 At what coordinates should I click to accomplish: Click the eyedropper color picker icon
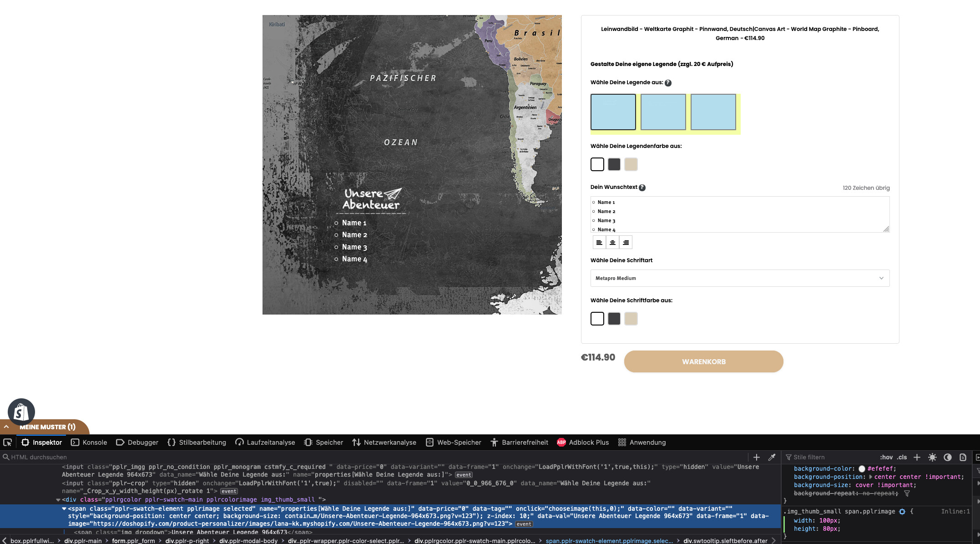click(x=772, y=457)
